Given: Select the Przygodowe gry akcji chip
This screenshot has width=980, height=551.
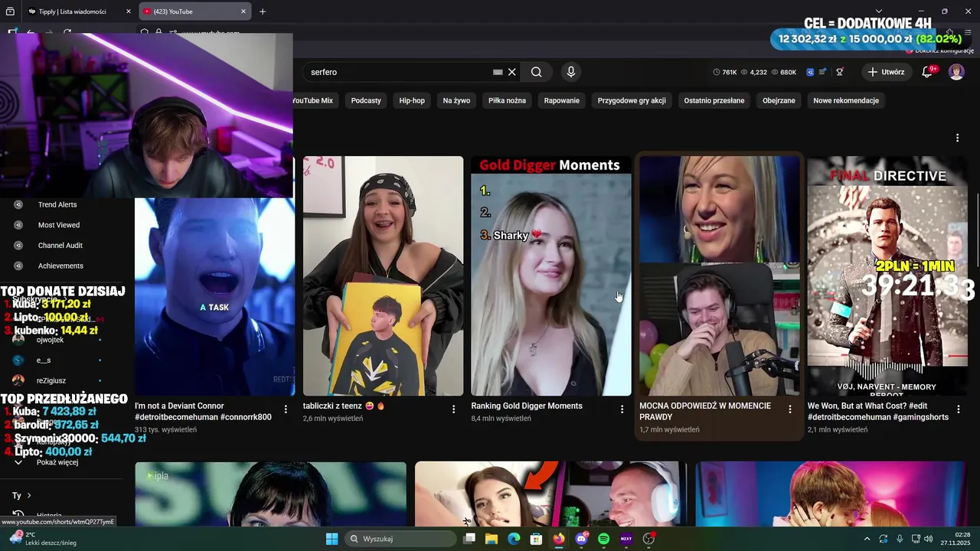Looking at the screenshot, I should tap(632, 100).
